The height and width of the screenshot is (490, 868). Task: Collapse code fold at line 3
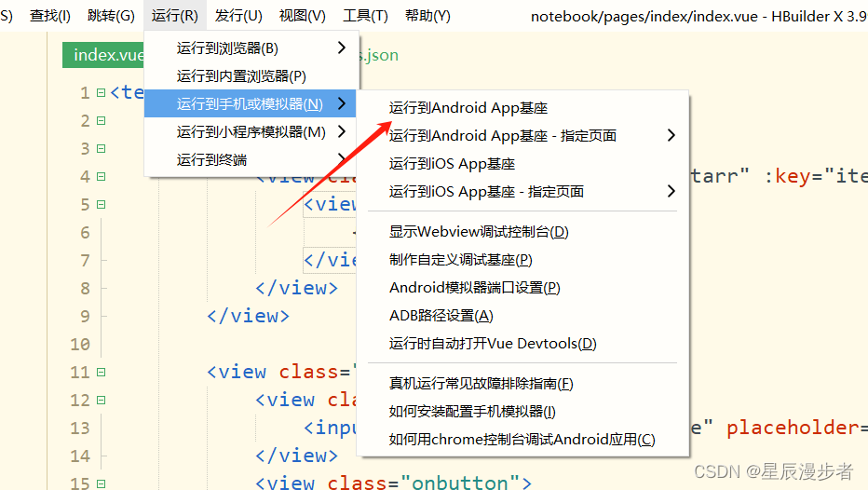[101, 148]
